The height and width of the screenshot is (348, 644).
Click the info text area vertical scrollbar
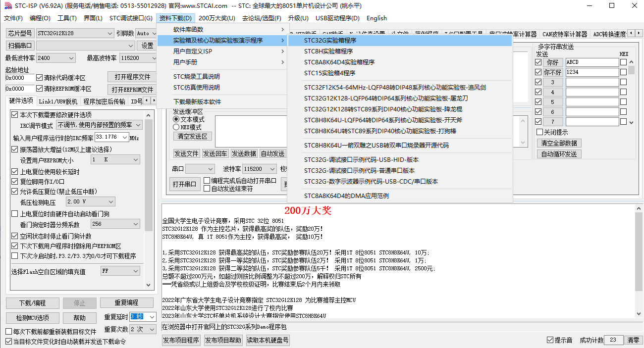(639, 261)
